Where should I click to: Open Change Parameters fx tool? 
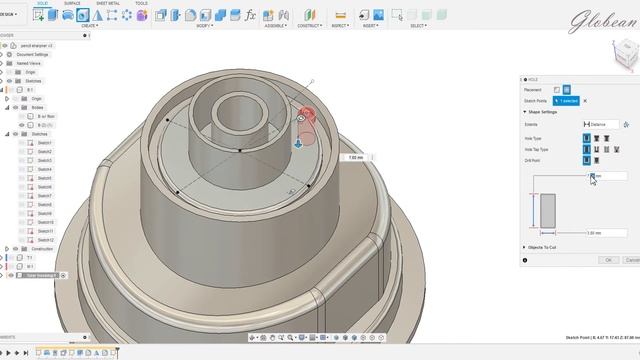pos(250,15)
